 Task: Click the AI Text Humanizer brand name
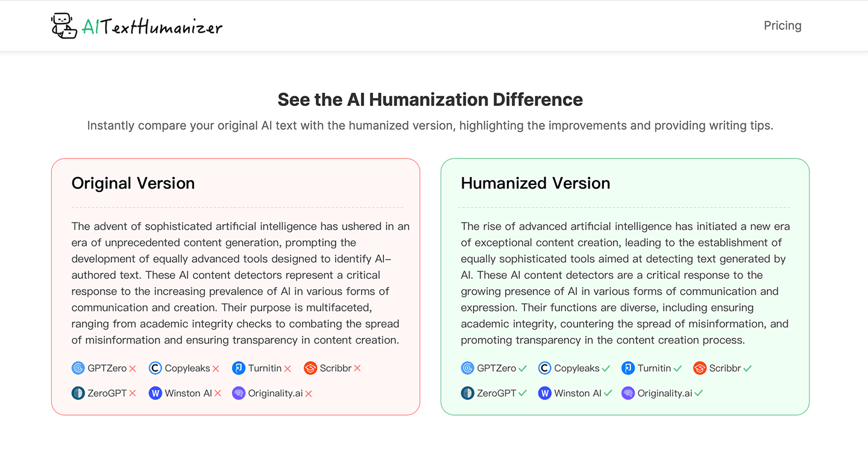tap(152, 25)
